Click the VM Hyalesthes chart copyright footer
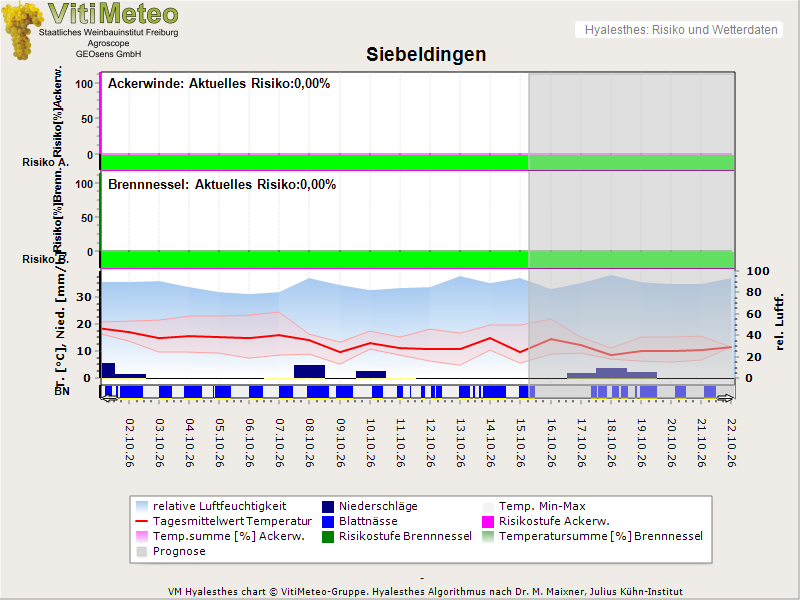800x600 pixels. (x=426, y=592)
